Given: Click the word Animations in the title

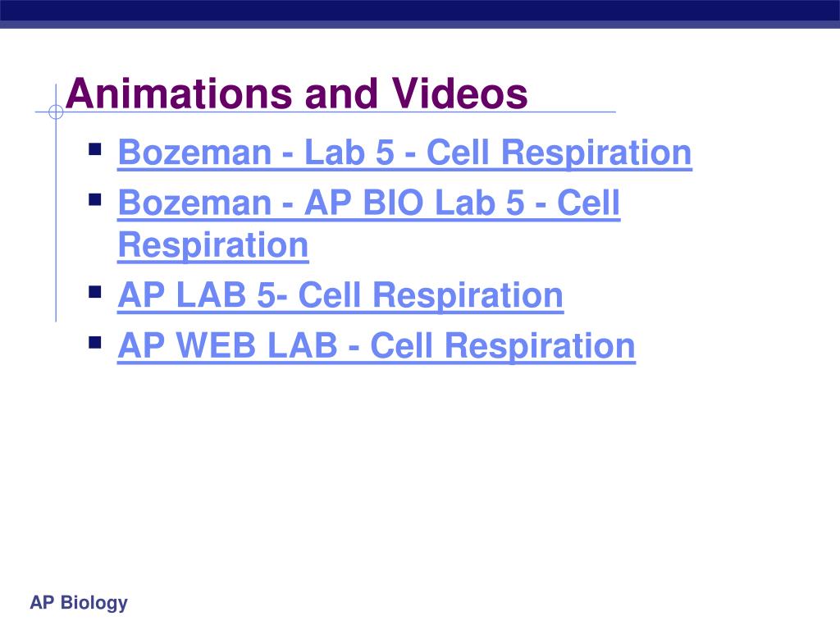Looking at the screenshot, I should tap(178, 94).
